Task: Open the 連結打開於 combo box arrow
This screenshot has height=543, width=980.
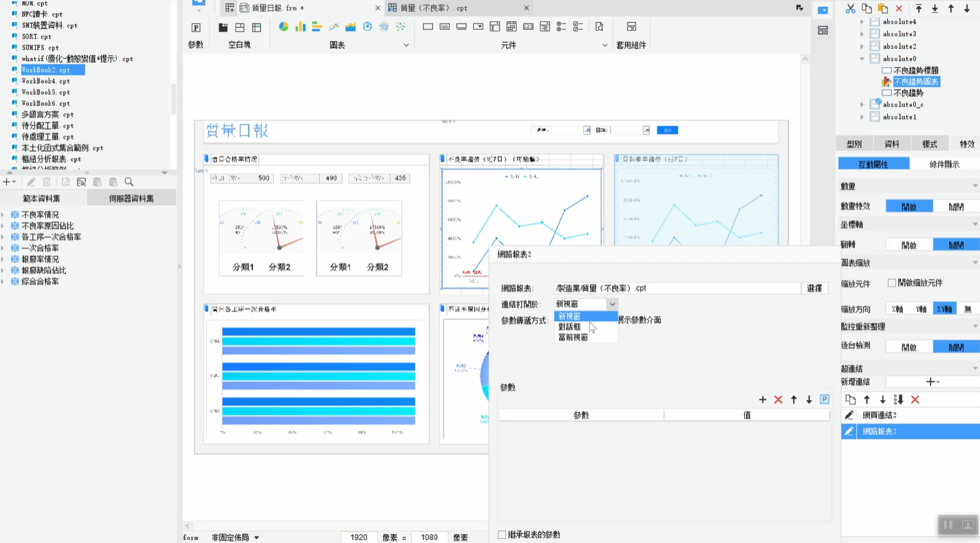Action: [x=612, y=304]
